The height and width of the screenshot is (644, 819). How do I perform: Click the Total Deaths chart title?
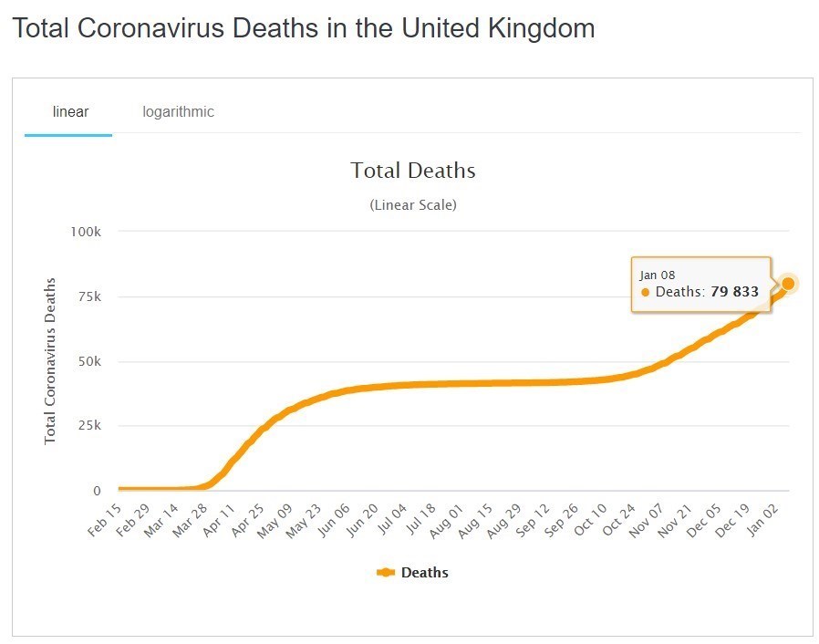tap(412, 171)
